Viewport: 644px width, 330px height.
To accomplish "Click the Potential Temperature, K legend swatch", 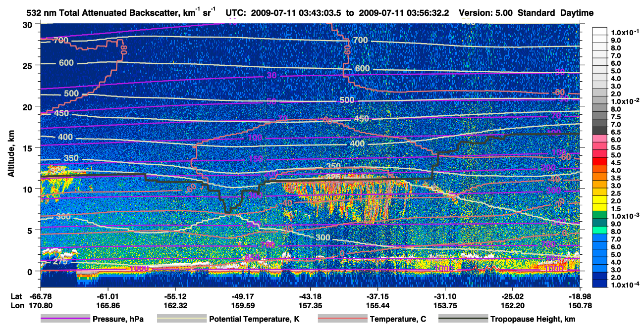I will [182, 319].
